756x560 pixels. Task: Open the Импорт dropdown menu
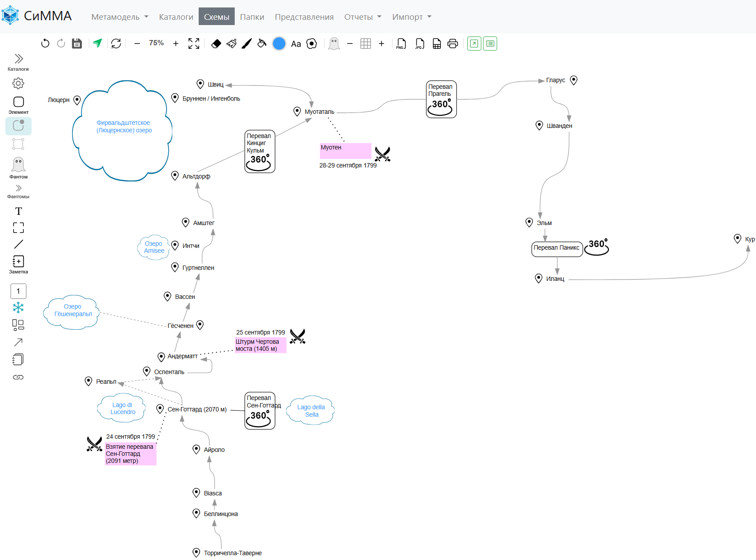tap(412, 17)
